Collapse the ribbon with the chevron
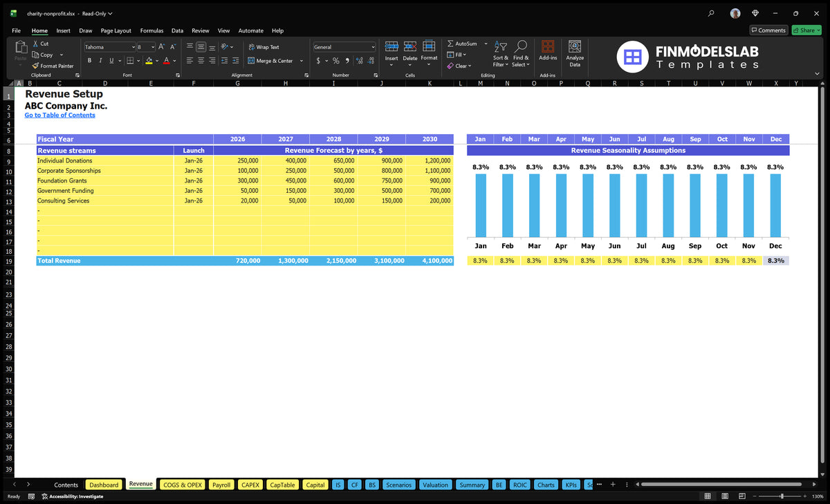Image resolution: width=830 pixels, height=504 pixels. pyautogui.click(x=817, y=75)
